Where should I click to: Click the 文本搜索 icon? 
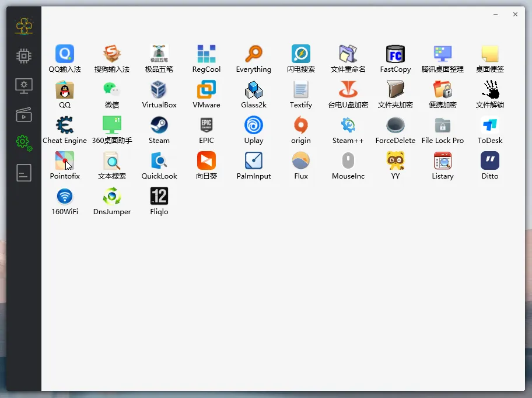click(112, 160)
